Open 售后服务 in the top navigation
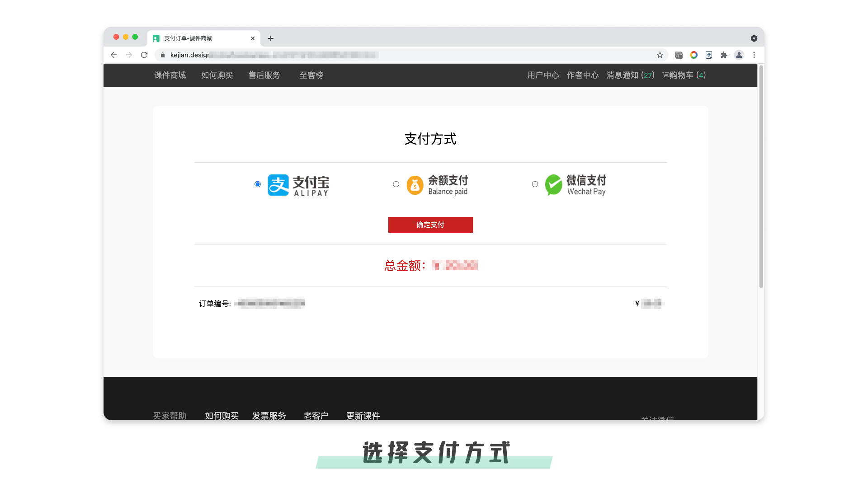 tap(264, 75)
